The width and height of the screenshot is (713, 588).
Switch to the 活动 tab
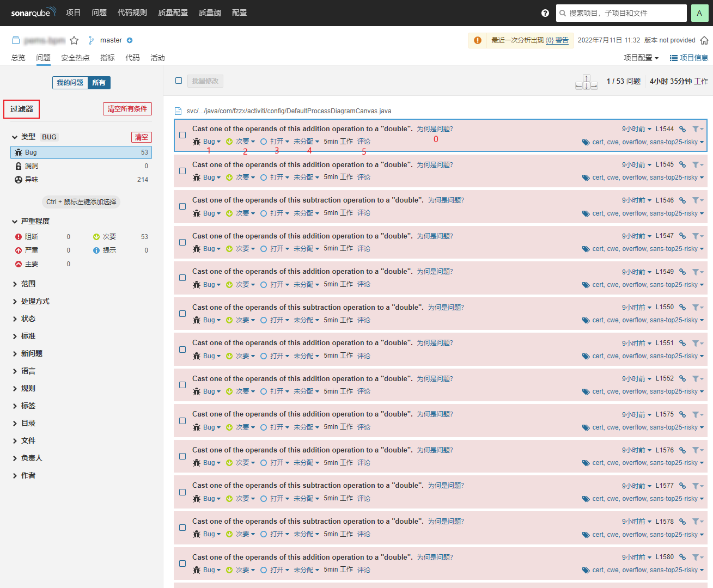pos(157,58)
